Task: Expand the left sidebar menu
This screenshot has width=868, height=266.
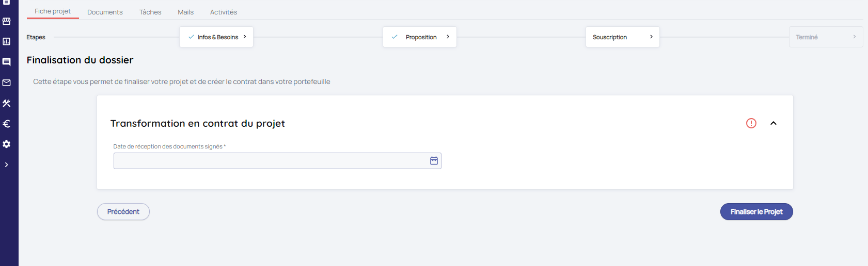Action: tap(7, 165)
